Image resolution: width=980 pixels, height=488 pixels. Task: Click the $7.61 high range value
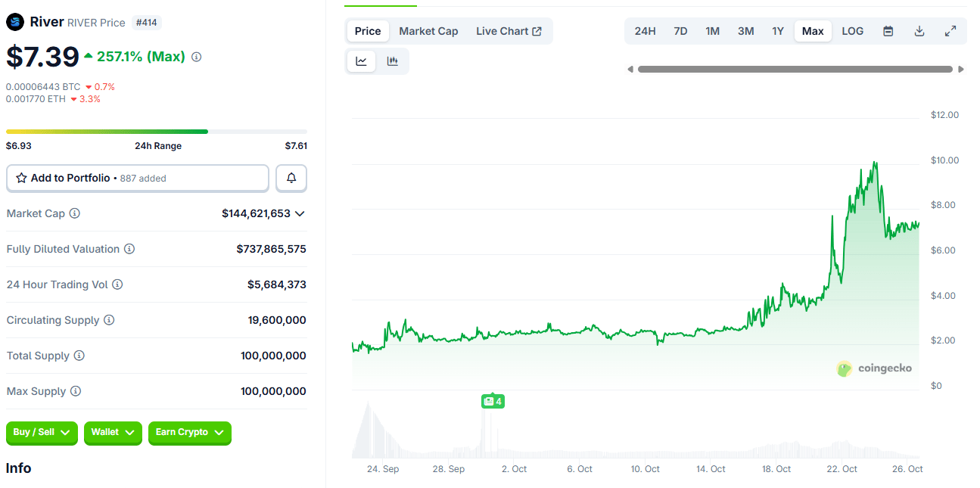[296, 146]
